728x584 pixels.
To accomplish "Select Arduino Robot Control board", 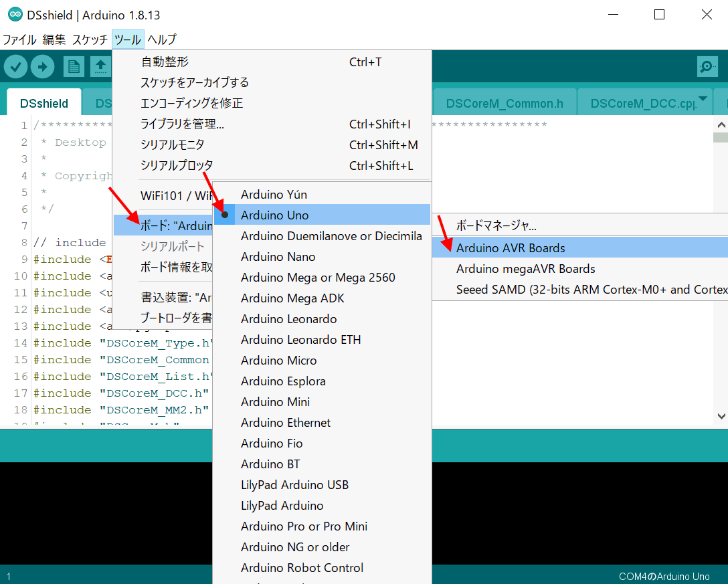I will coord(323,568).
